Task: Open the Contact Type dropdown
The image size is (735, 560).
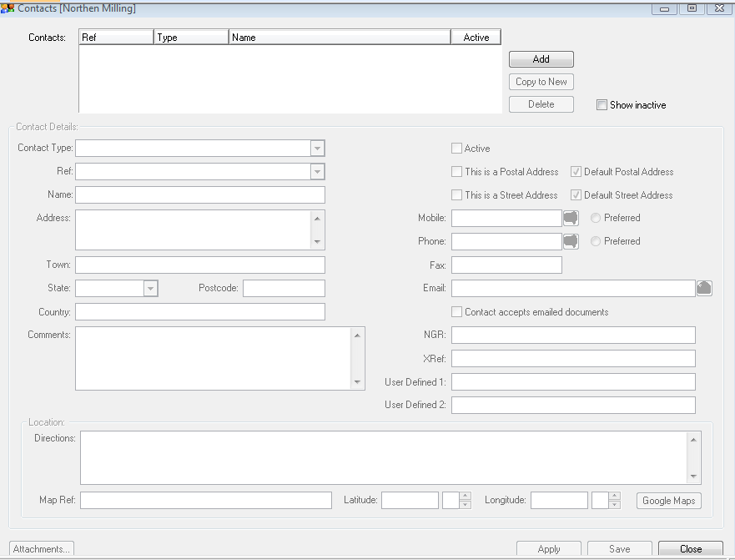Action: click(x=317, y=149)
